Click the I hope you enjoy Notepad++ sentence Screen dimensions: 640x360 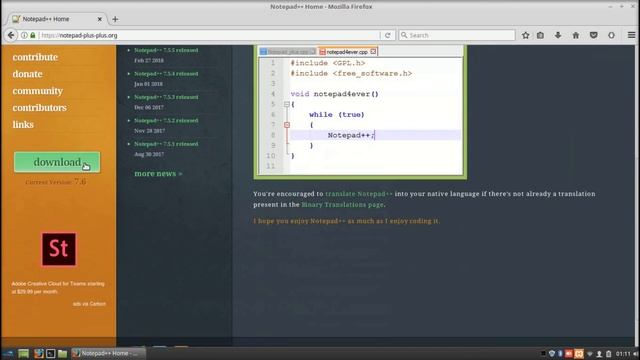click(347, 221)
